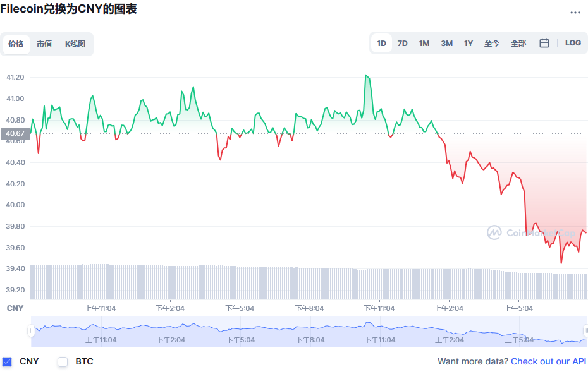The image size is (588, 379).
Task: Enable the BTC currency checkbox
Action: pyautogui.click(x=63, y=362)
